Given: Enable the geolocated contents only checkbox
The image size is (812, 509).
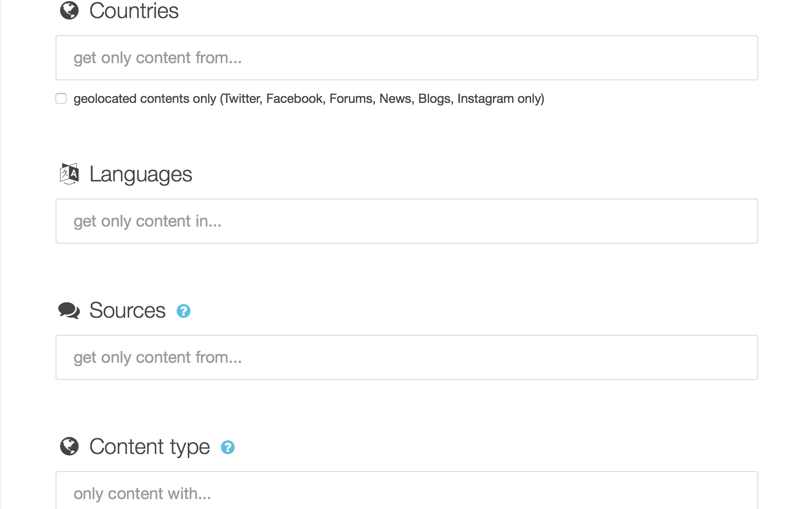Looking at the screenshot, I should point(61,98).
